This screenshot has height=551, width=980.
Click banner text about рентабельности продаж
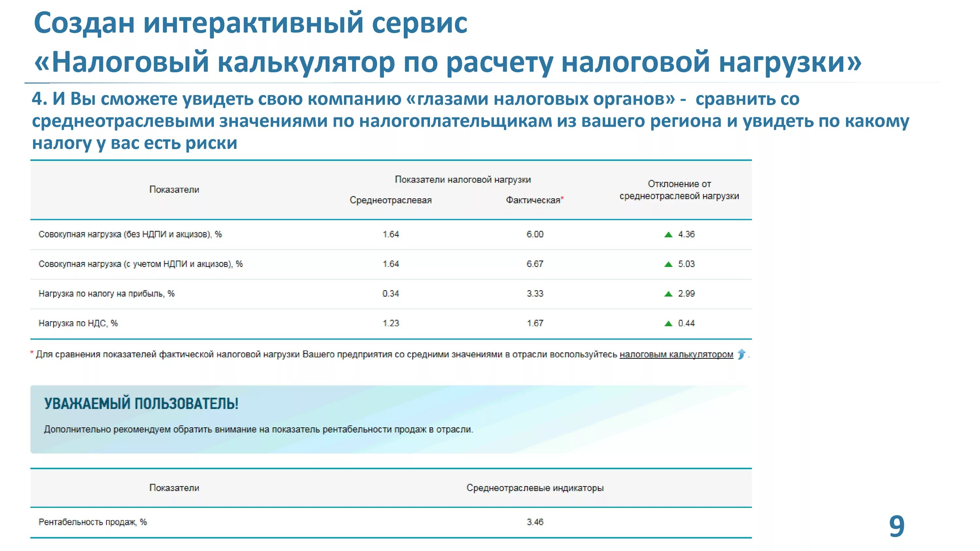tap(258, 429)
